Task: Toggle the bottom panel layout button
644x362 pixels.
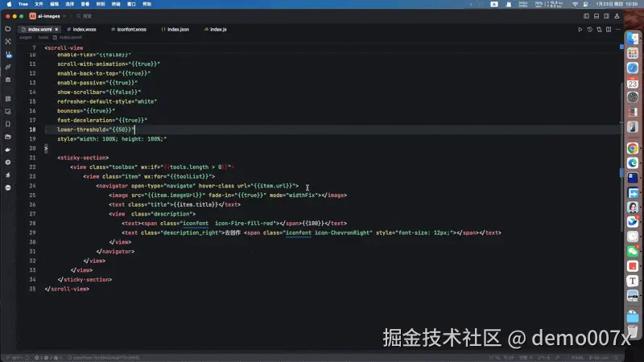Action: tap(597, 16)
